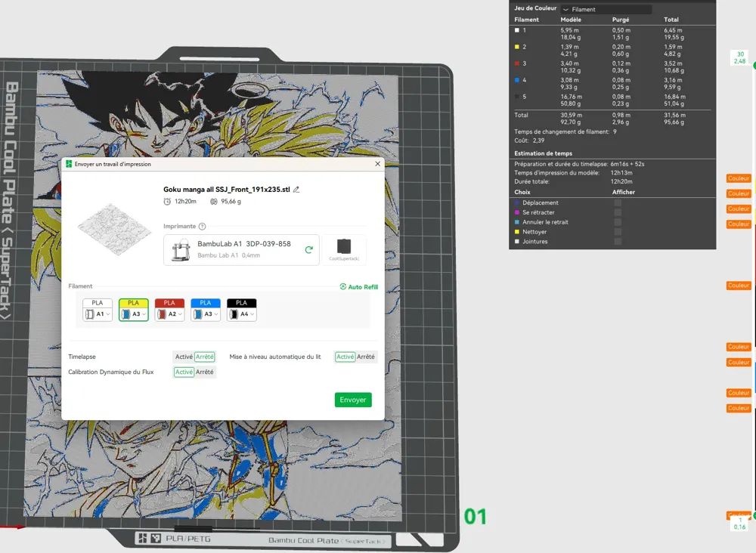Click the lower layer slider handle showing 0,16
The width and height of the screenshot is (756, 553).
click(739, 524)
